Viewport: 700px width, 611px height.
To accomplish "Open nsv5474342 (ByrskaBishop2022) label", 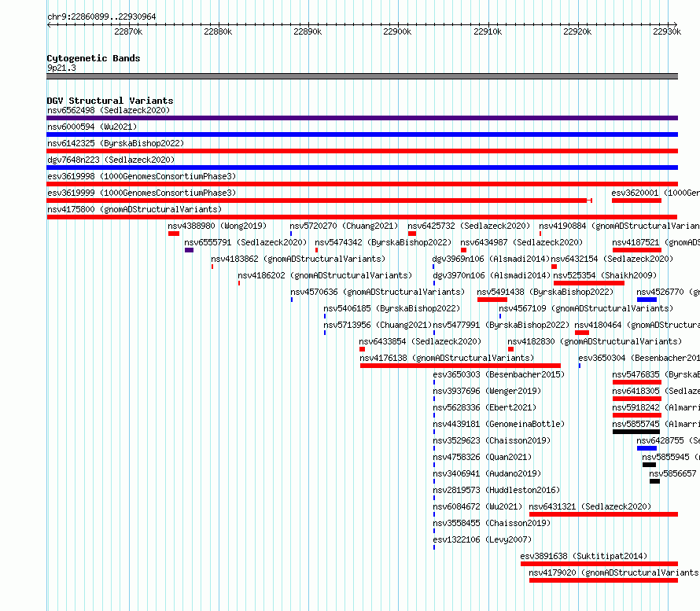I will tap(383, 242).
